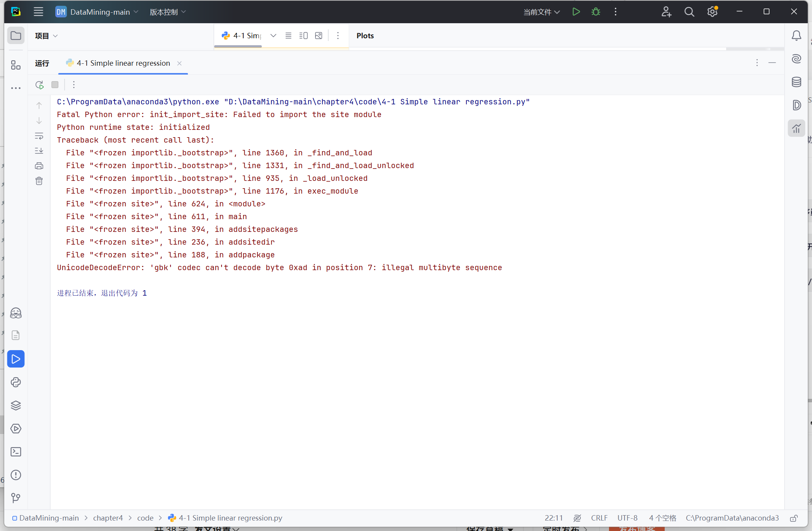The width and height of the screenshot is (812, 531).
Task: Open the Run tool window icon in sidebar
Action: coord(16,359)
